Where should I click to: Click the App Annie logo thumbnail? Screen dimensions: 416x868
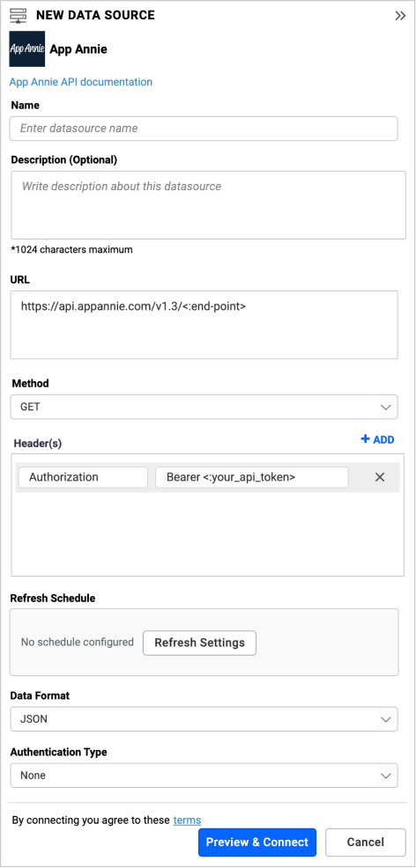27,49
